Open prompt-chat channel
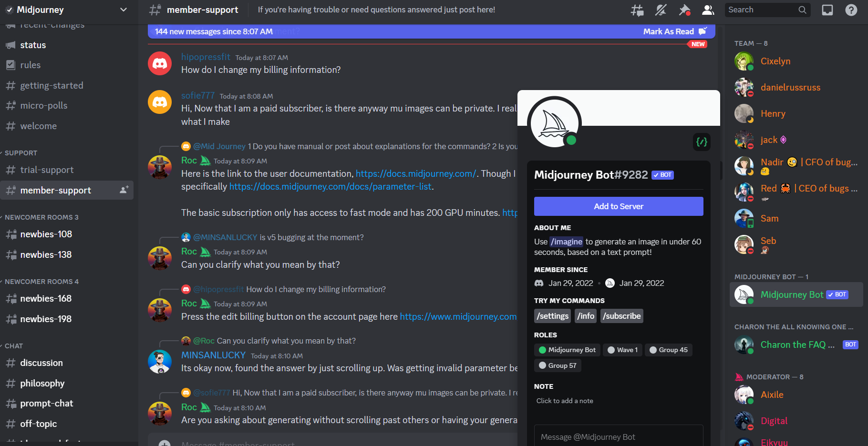Image resolution: width=868 pixels, height=446 pixels. pyautogui.click(x=67, y=404)
